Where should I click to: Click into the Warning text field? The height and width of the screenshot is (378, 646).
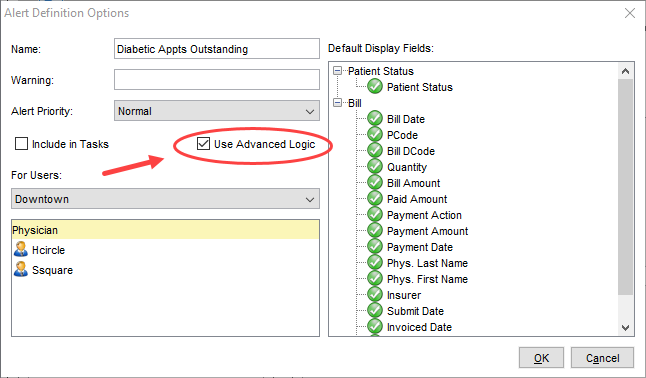tap(217, 80)
